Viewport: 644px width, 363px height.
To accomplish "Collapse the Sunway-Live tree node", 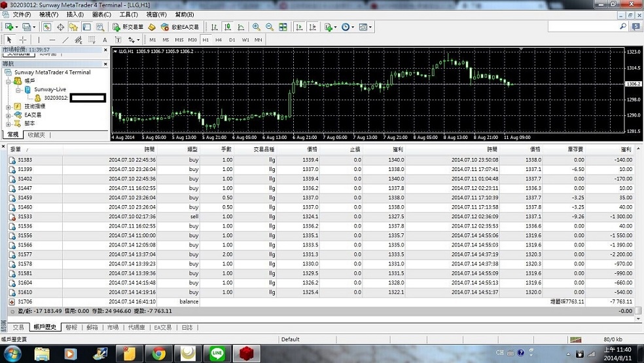I will click(x=18, y=90).
